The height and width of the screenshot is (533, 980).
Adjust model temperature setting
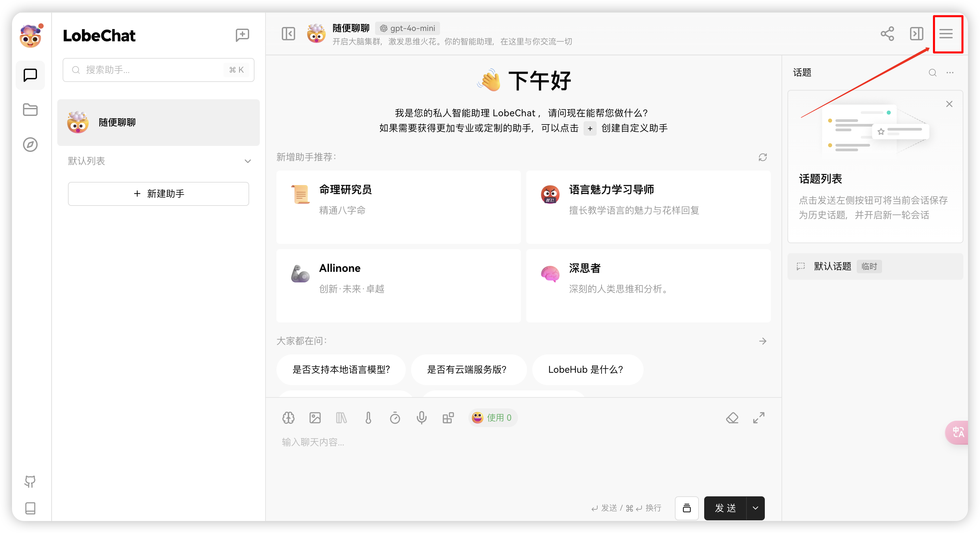[x=368, y=418]
